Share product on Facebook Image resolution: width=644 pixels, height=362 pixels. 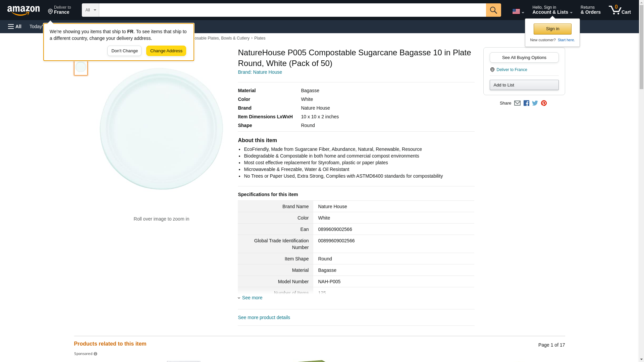pyautogui.click(x=526, y=103)
